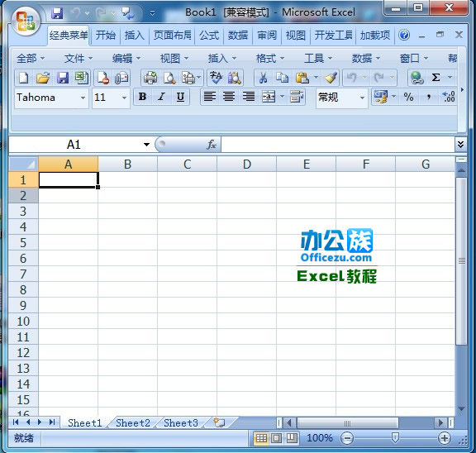This screenshot has width=476, height=453.
Task: Click the Quick Print printer icon
Action: [x=150, y=78]
